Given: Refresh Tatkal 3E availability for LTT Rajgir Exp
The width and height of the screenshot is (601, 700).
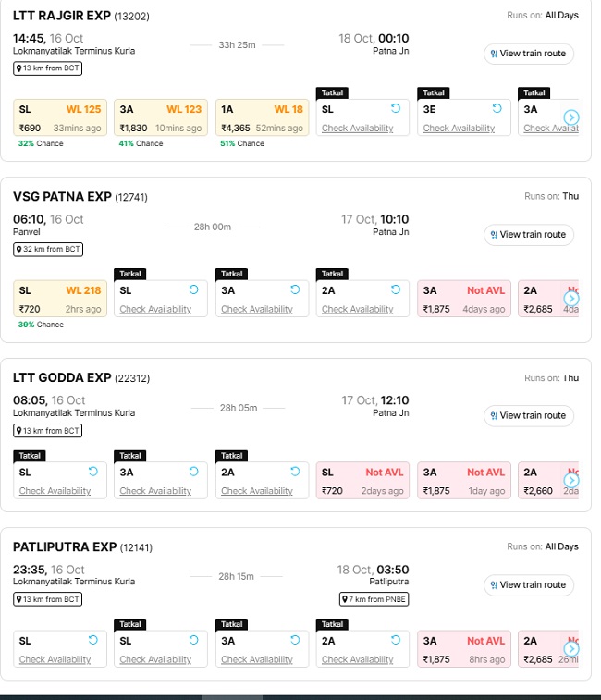Looking at the screenshot, I should [497, 109].
